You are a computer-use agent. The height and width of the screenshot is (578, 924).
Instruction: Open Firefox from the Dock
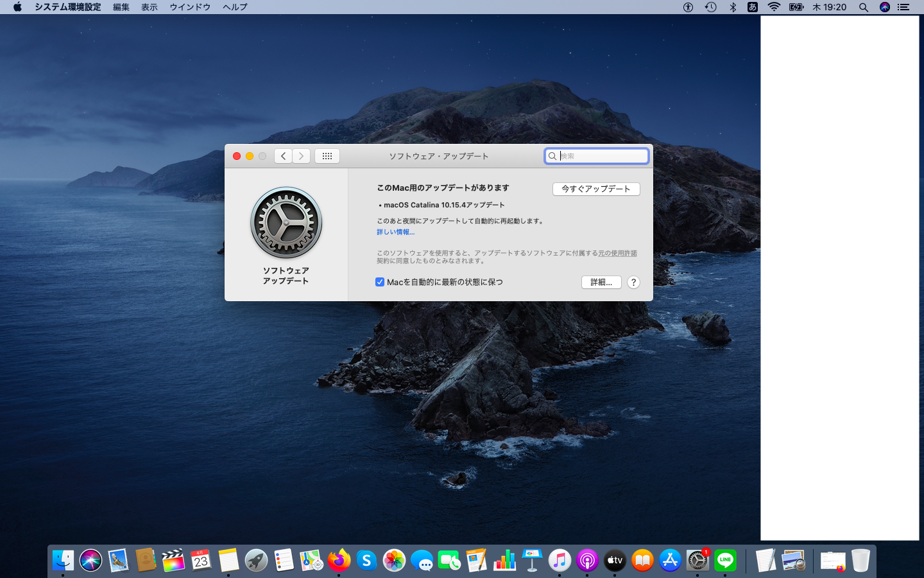click(x=339, y=561)
